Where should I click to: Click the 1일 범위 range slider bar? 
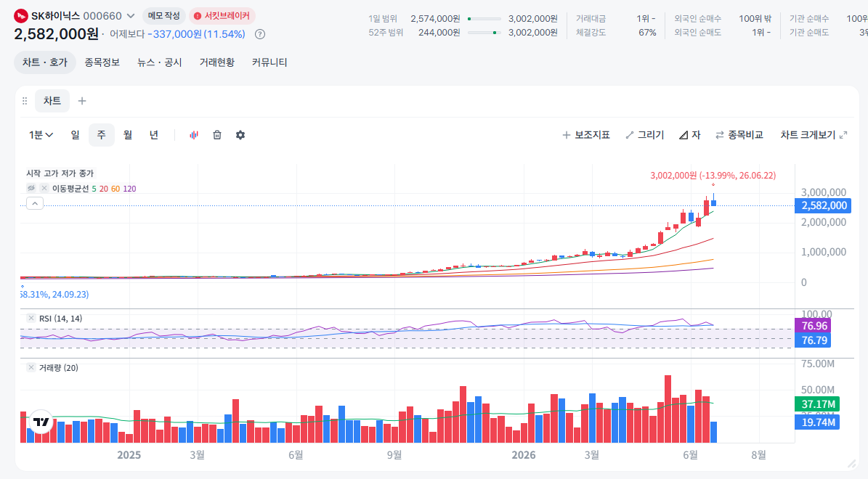tap(484, 19)
